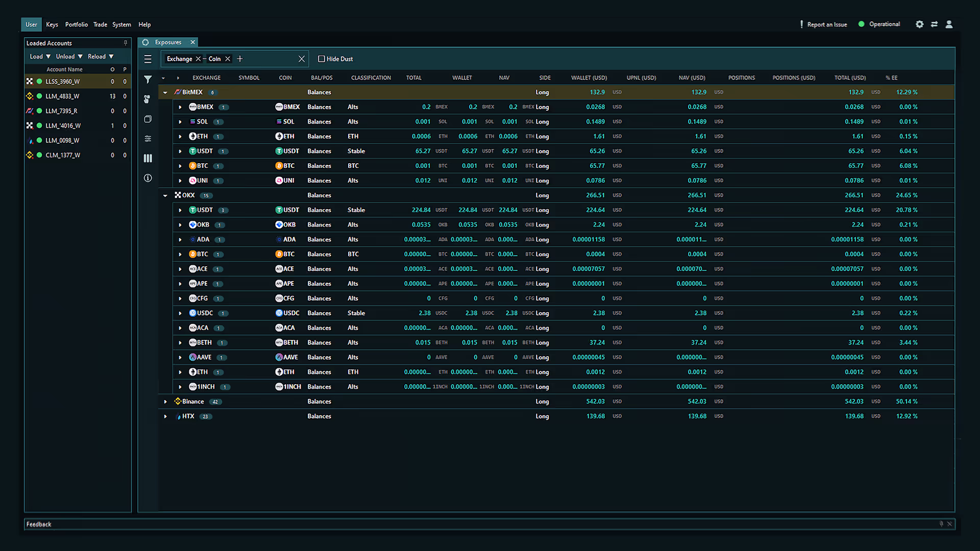Sort by the CLASSIFICATION column header

point(371,78)
